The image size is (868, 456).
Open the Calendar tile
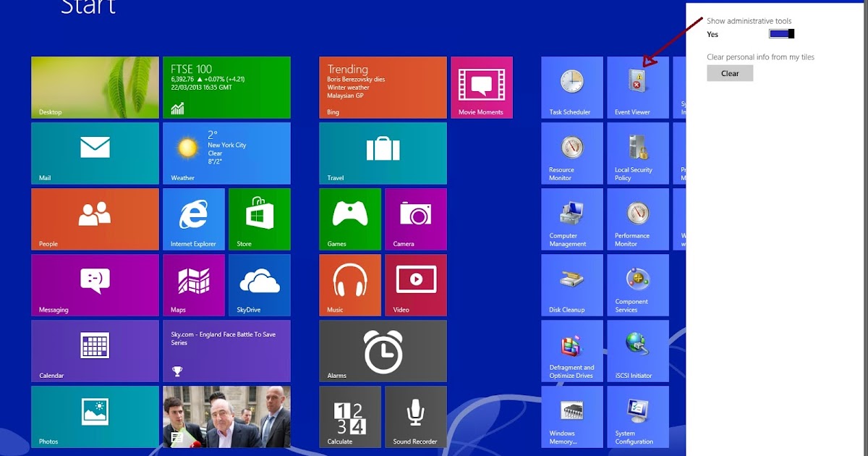click(x=95, y=351)
